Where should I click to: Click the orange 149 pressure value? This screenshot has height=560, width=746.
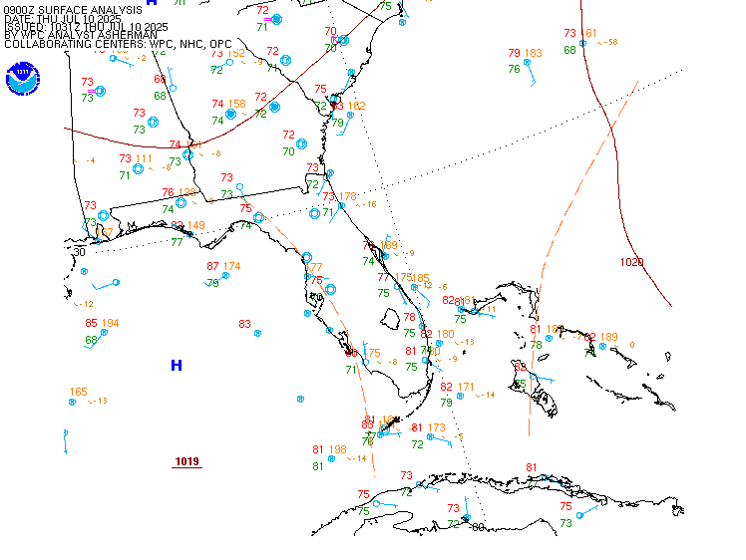pos(196,225)
